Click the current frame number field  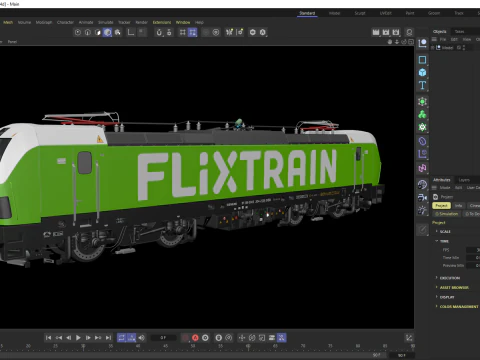point(163,338)
